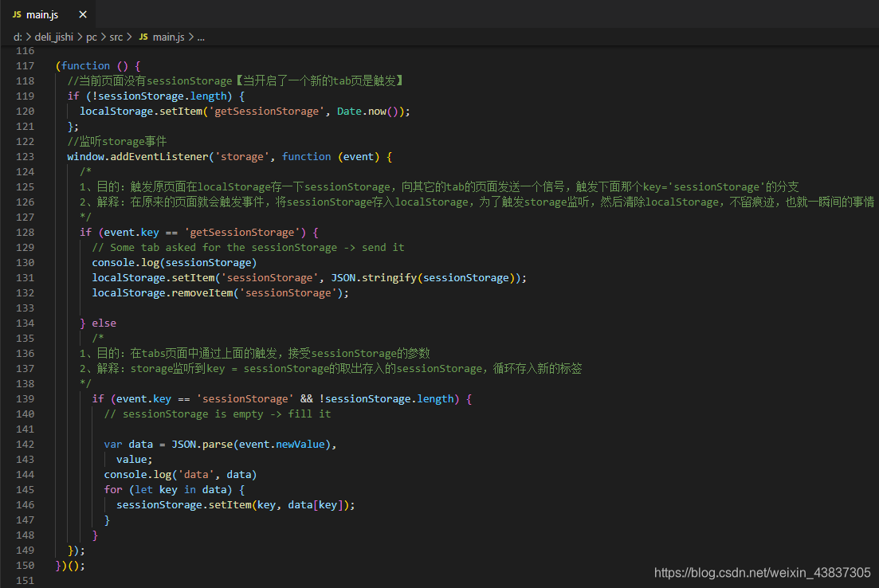Viewport: 879px width, 588px height.
Task: Click 'console.log(sessionStorage)' on line 130
Action: pyautogui.click(x=175, y=262)
